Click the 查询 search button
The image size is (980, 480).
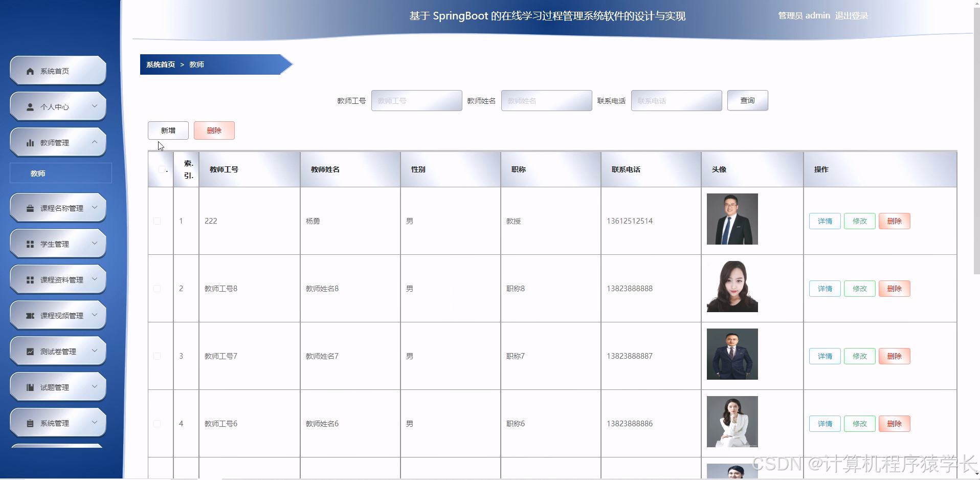click(748, 100)
